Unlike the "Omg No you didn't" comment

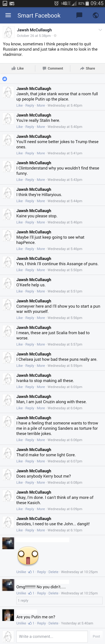[x=21, y=593]
